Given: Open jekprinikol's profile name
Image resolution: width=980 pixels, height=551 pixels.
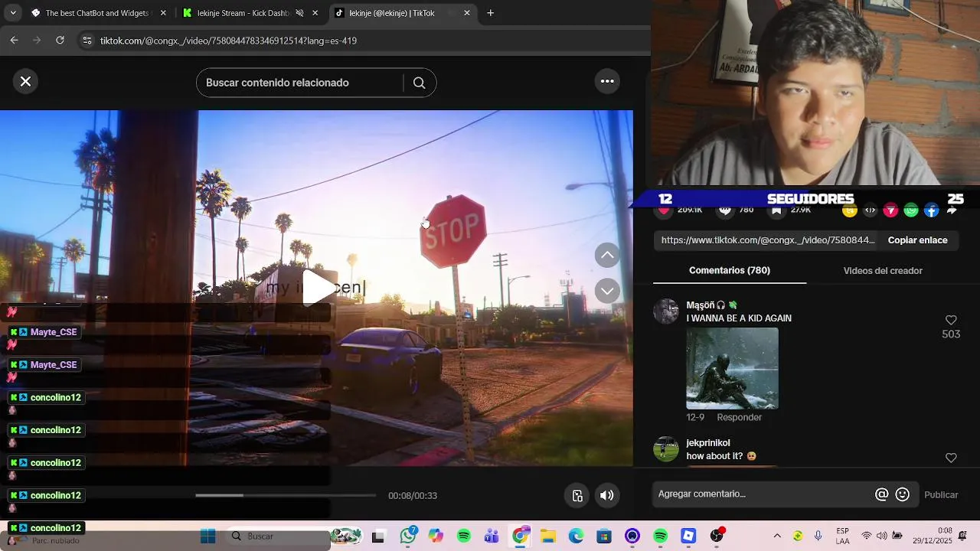Looking at the screenshot, I should 708,443.
